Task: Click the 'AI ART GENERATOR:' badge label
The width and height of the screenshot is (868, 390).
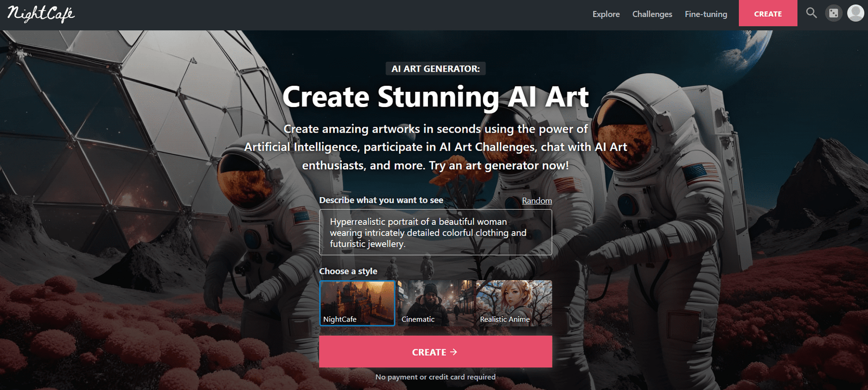Action: tap(436, 69)
